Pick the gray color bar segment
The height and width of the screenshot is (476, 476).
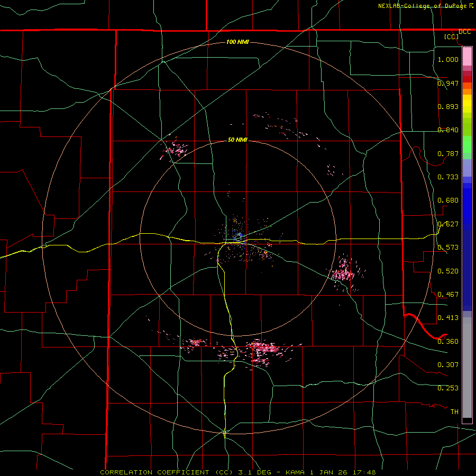click(x=467, y=368)
